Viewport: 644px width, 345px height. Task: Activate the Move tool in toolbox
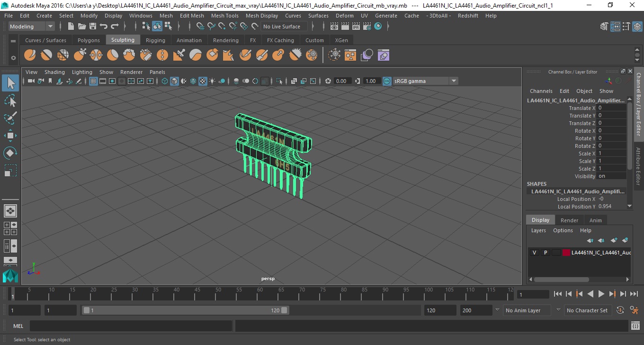pyautogui.click(x=10, y=136)
